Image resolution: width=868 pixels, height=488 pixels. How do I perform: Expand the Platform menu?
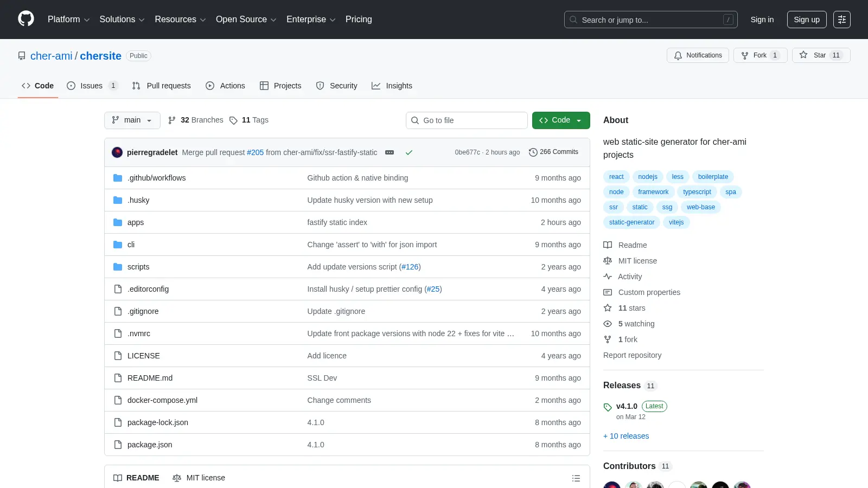pos(68,20)
